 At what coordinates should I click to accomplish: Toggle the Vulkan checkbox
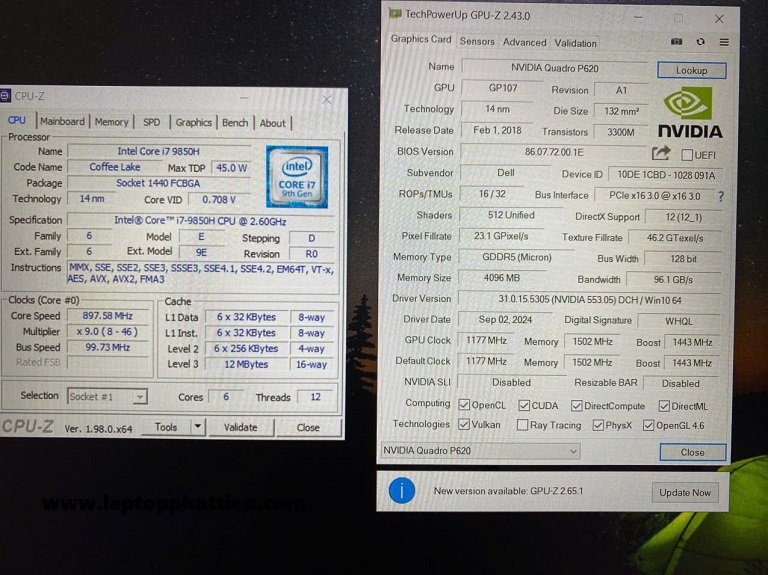coord(464,424)
